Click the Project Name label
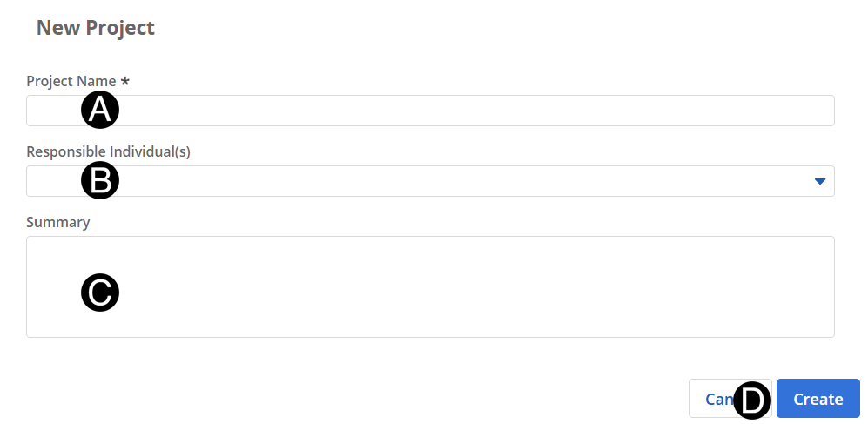 coord(71,81)
